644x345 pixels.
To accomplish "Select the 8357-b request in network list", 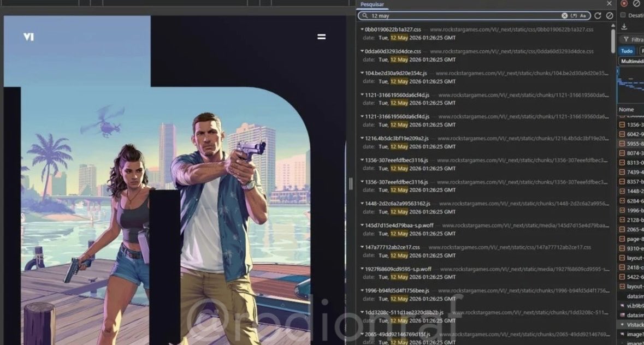I will (x=631, y=182).
